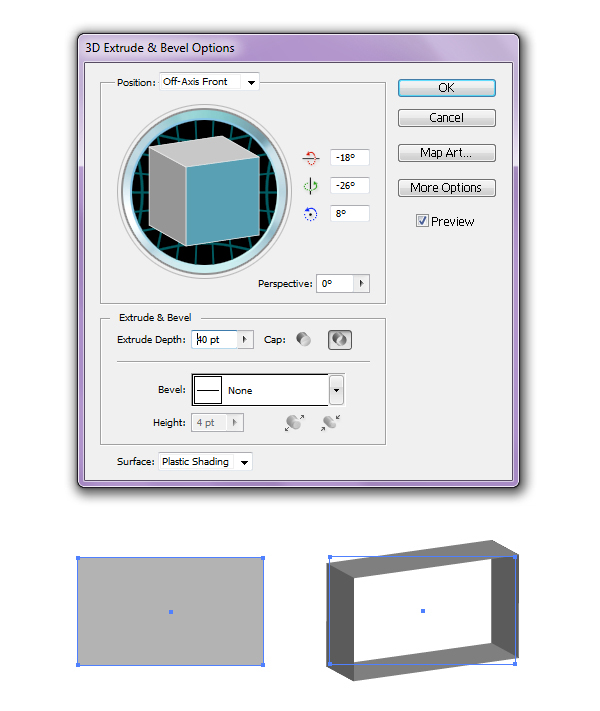Click the Y-axis rotation field showing -26°

click(x=350, y=185)
